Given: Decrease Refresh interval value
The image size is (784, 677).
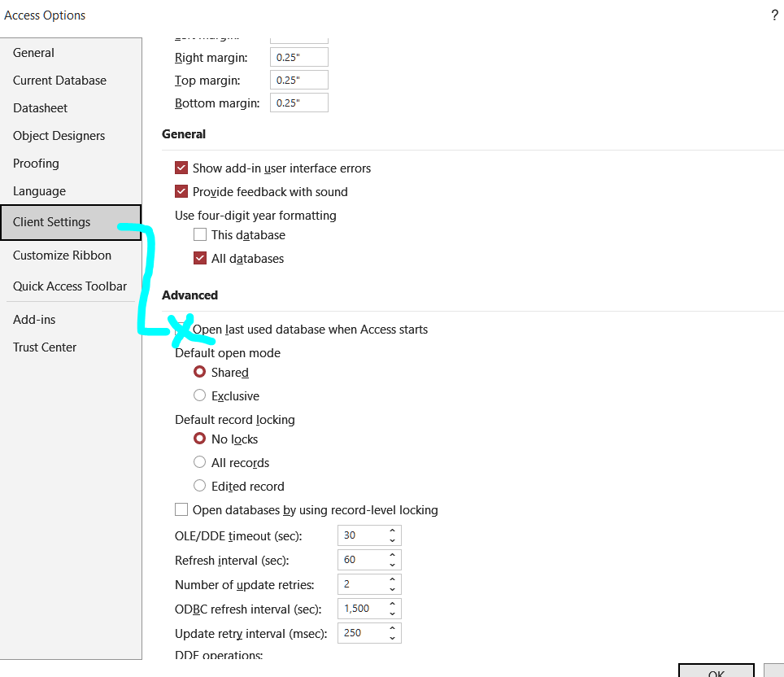Looking at the screenshot, I should click(393, 565).
